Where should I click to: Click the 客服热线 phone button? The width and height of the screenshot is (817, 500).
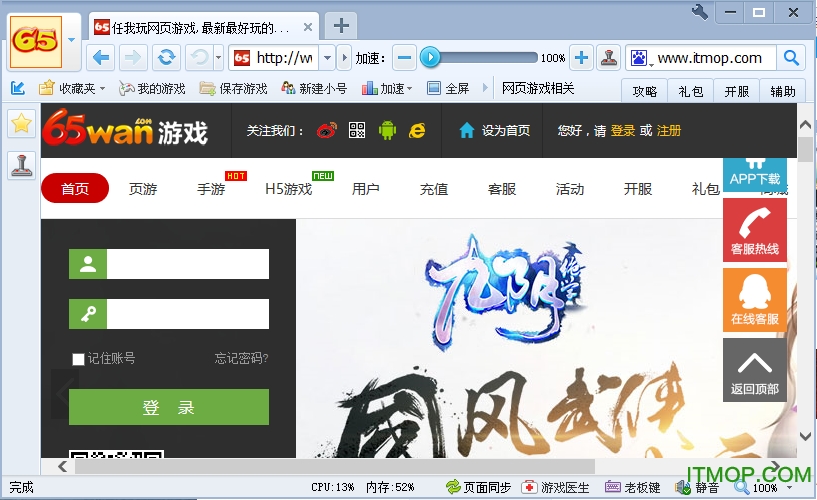pyautogui.click(x=754, y=230)
